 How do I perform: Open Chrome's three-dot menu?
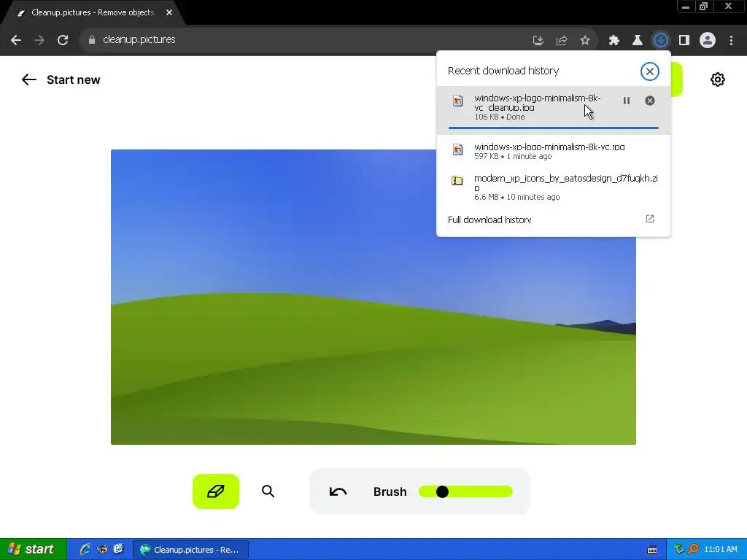coord(731,40)
